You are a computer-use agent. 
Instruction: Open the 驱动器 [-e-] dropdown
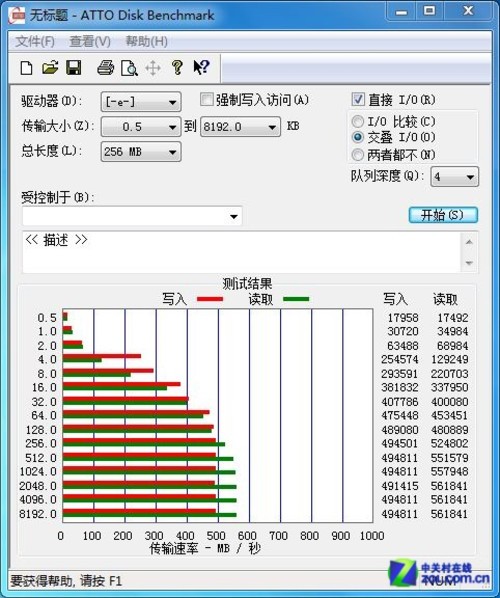click(x=141, y=102)
